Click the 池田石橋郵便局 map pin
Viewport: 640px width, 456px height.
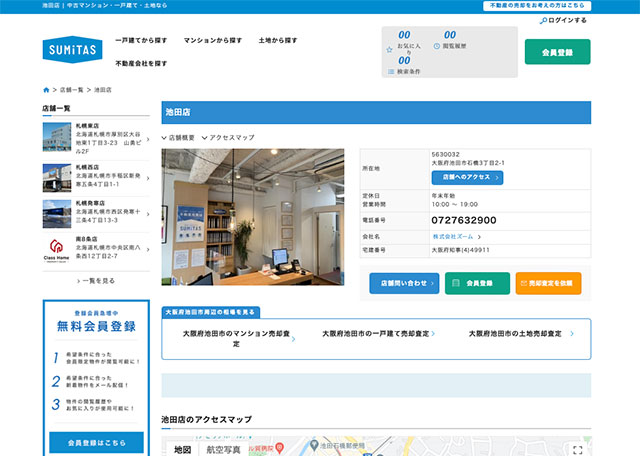click(314, 445)
